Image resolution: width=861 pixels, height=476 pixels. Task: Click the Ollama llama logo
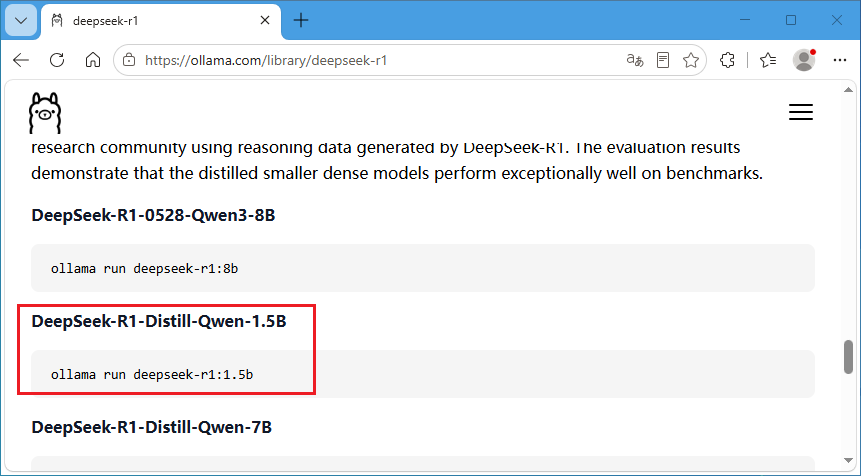pyautogui.click(x=44, y=113)
